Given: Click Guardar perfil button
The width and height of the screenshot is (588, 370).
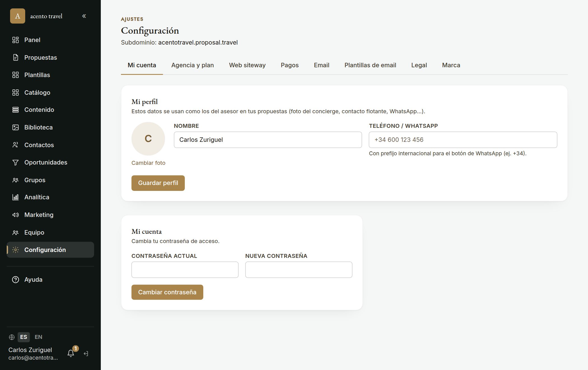Looking at the screenshot, I should pos(158,183).
